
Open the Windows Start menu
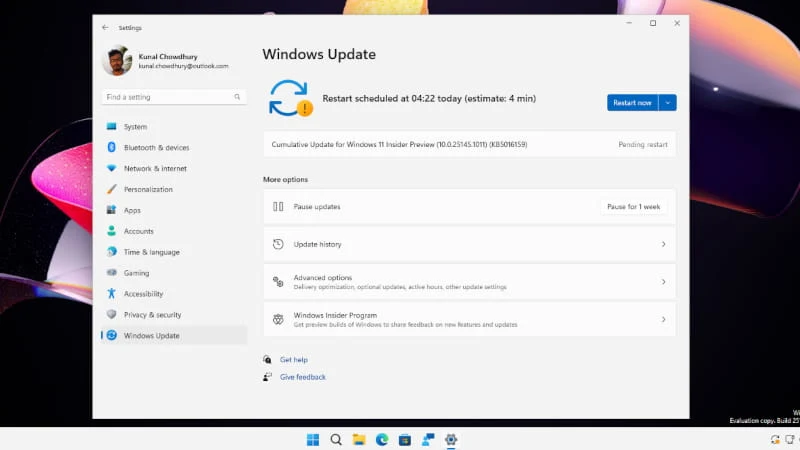point(313,439)
